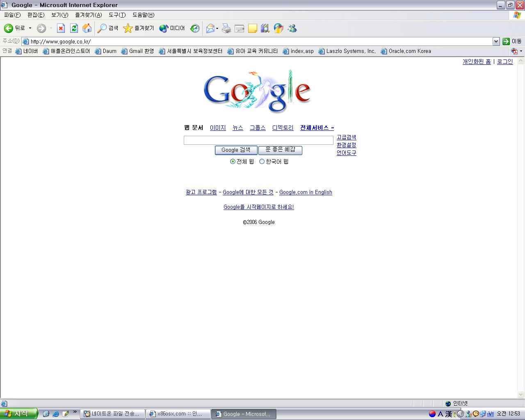Click the 로그인 link
525x420 pixels.
[505, 62]
